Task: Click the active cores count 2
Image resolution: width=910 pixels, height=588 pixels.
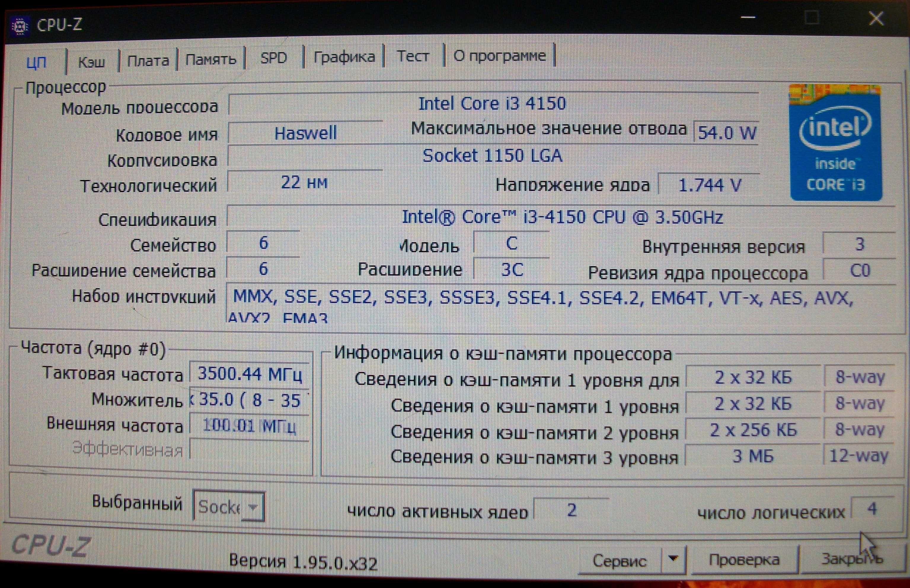Action: (571, 510)
